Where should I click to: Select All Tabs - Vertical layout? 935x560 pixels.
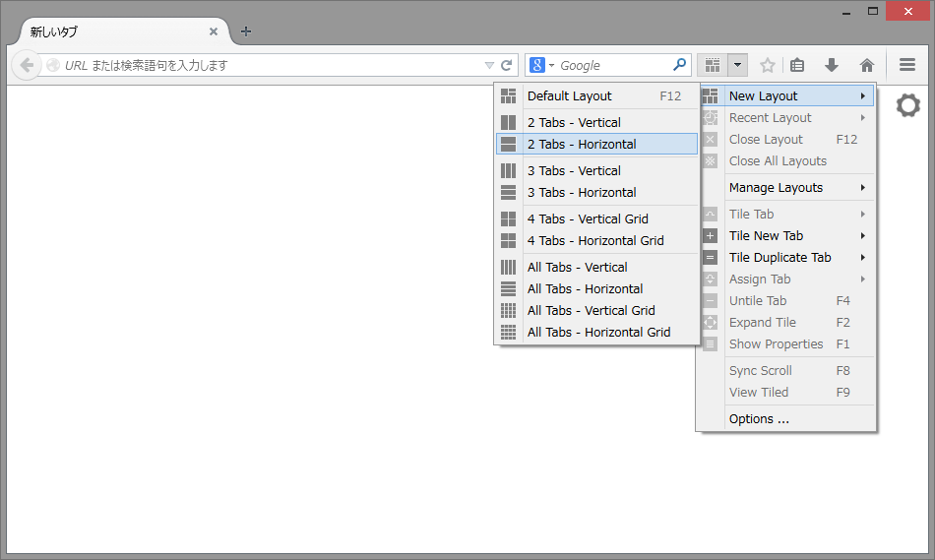(597, 267)
